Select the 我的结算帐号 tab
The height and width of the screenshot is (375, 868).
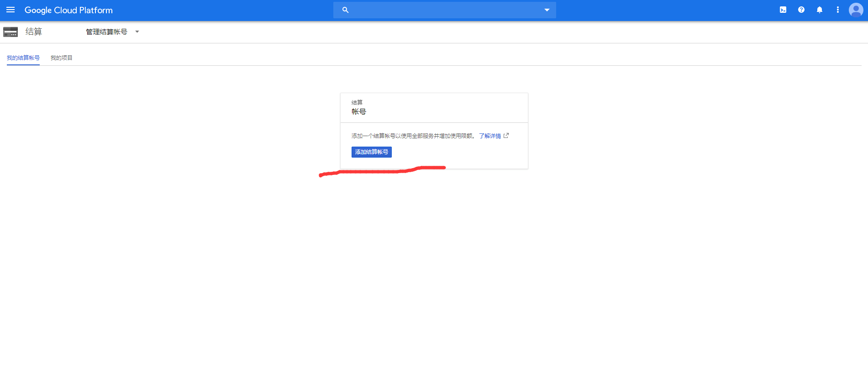(x=23, y=58)
